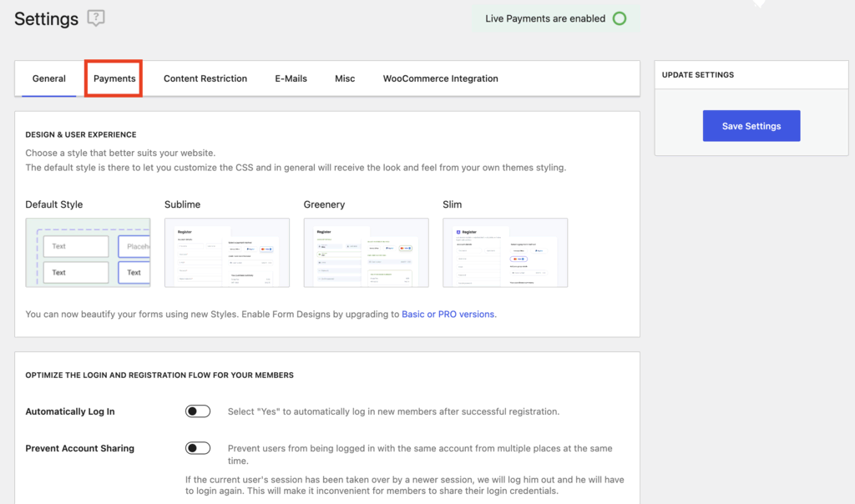Choose the Slim form style
This screenshot has width=855, height=504.
point(504,252)
